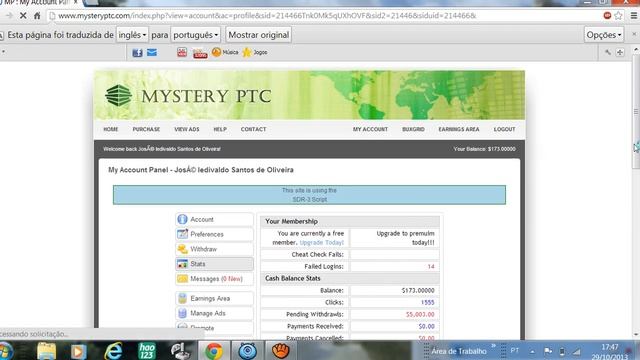The width and height of the screenshot is (640, 360).
Task: Click the Jogos star toolbar shortcut
Action: (255, 52)
